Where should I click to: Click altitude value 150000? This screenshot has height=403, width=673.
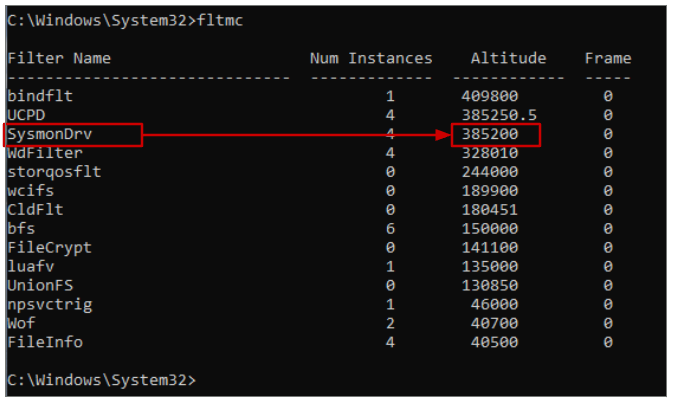pyautogui.click(x=490, y=228)
